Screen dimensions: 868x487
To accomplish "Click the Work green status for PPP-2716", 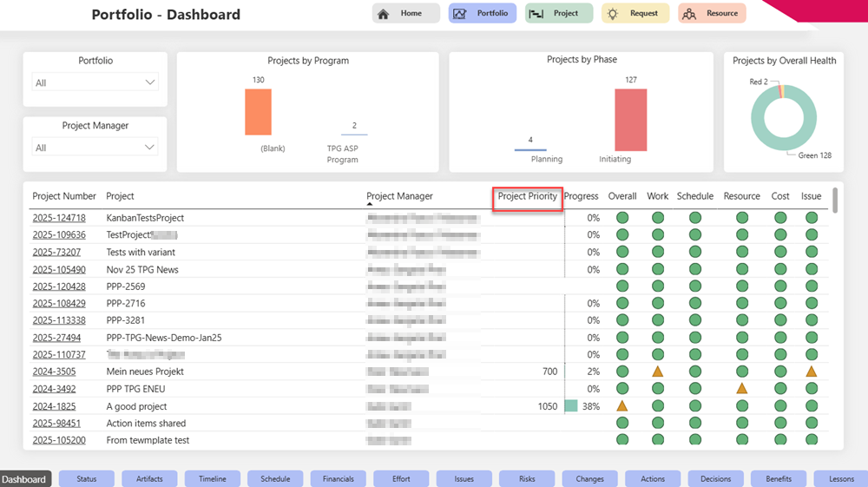I will (x=658, y=303).
